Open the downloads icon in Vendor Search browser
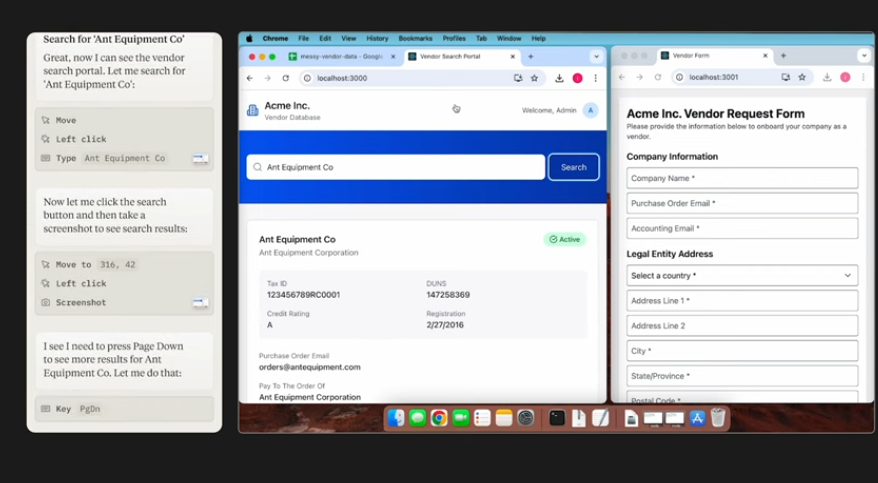The image size is (878, 483). (559, 78)
